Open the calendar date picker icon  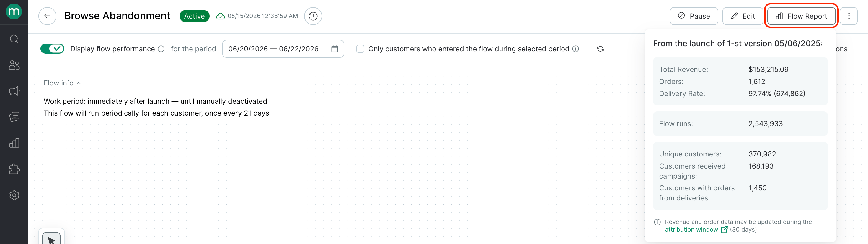click(x=335, y=49)
